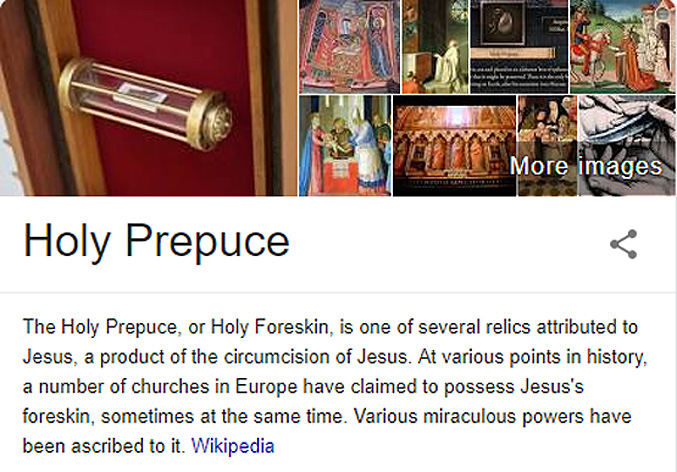Click the share icon beside Holy Prepuce

[x=624, y=244]
